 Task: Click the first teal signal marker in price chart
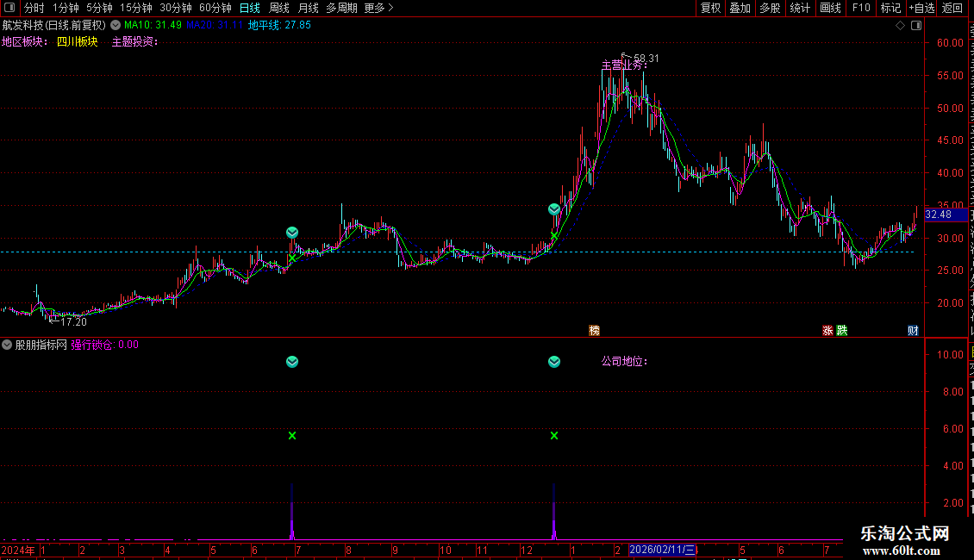[x=292, y=233]
